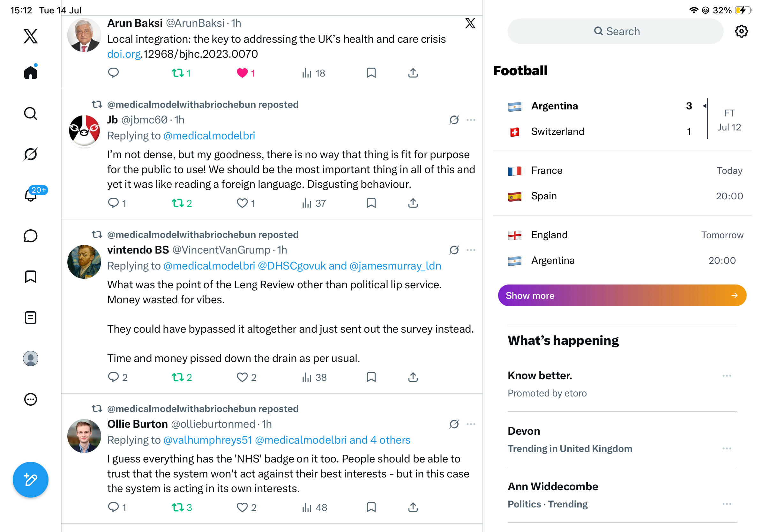Open the doi.org link in Arun's post
Screen dimensions: 762x532
(x=124, y=54)
